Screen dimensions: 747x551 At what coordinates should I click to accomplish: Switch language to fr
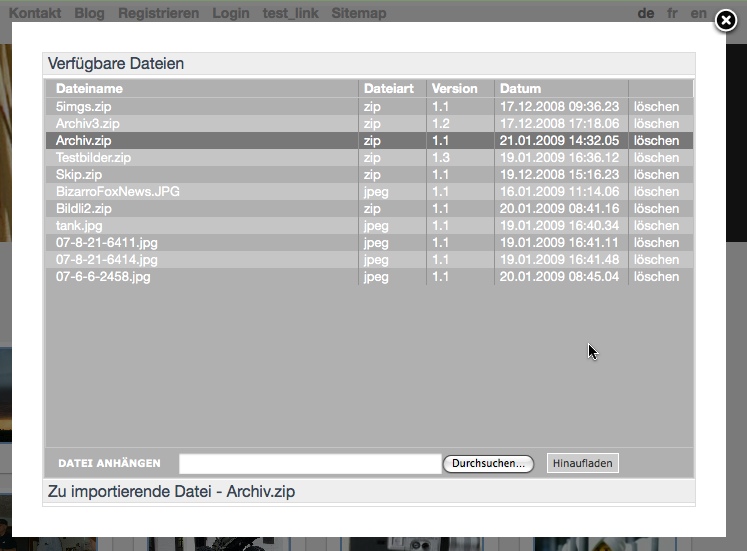pos(673,13)
